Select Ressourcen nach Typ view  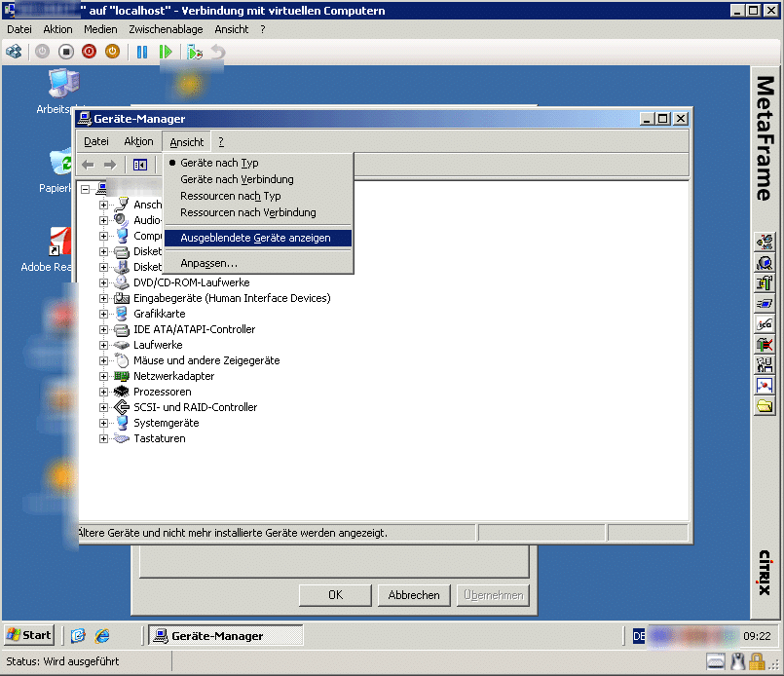coord(258,196)
